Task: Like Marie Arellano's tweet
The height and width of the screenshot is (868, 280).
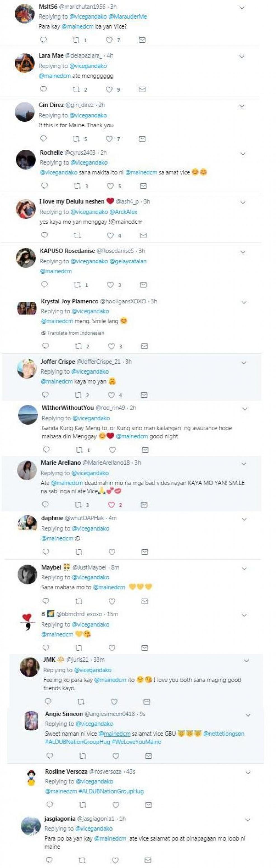Action: coord(111,505)
